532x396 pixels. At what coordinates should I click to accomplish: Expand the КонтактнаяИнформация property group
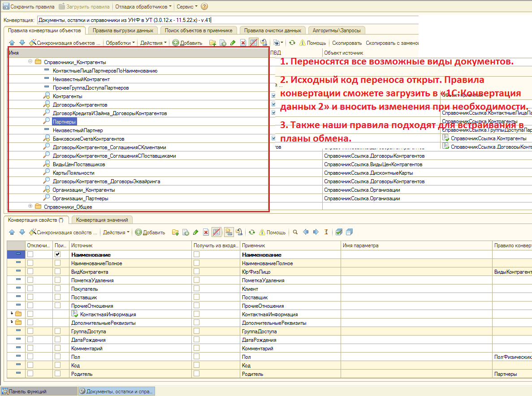[x=12, y=313]
